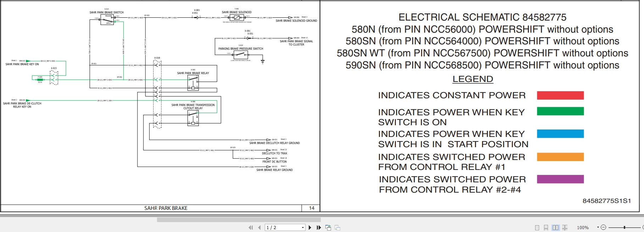Click the 100% zoom percentage field
Image resolution: width=644 pixels, height=232 pixels.
coord(583,228)
